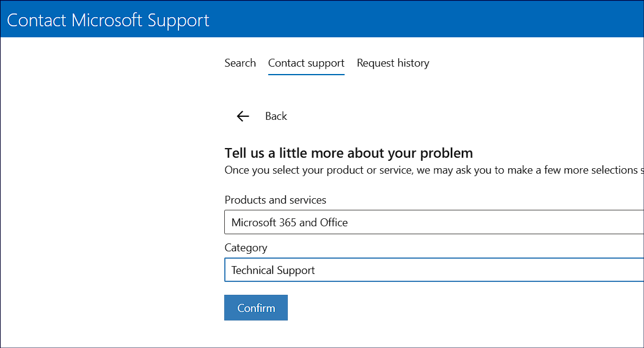Click the 'Products and services' field label
This screenshot has height=348, width=644.
275,200
